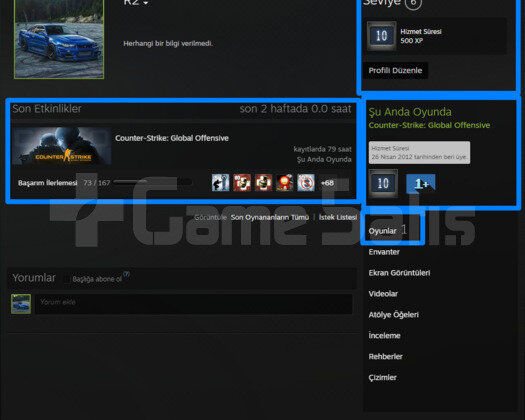This screenshot has height=420, width=525.
Task: Open the Counter-Strike game banner thumbnail
Action: pyautogui.click(x=62, y=146)
